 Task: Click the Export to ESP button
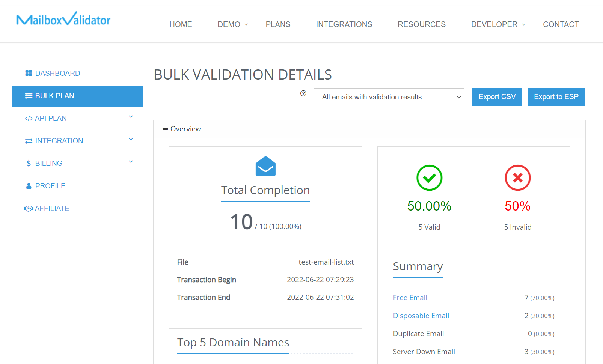(556, 97)
